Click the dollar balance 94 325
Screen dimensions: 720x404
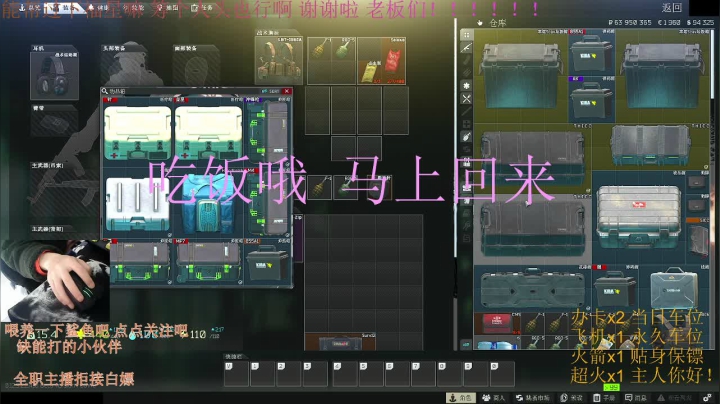(700, 22)
